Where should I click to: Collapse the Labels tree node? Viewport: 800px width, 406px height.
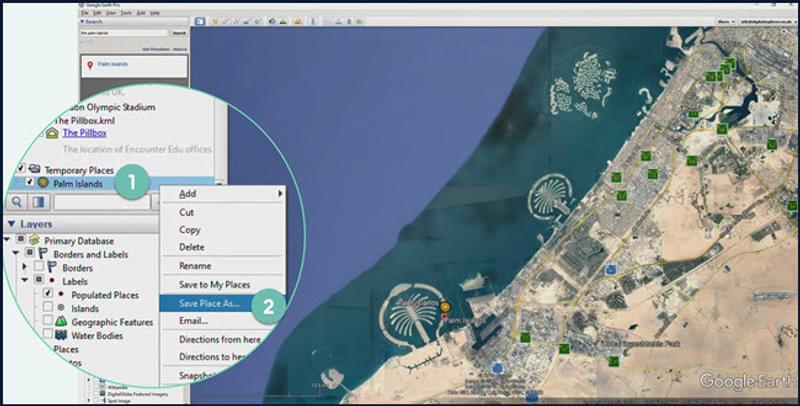coord(24,280)
